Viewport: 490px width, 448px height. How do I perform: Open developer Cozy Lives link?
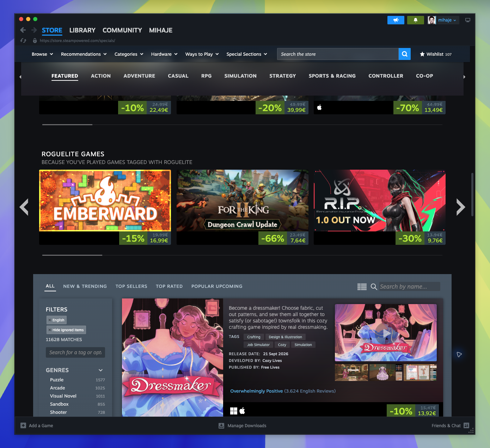(x=272, y=361)
